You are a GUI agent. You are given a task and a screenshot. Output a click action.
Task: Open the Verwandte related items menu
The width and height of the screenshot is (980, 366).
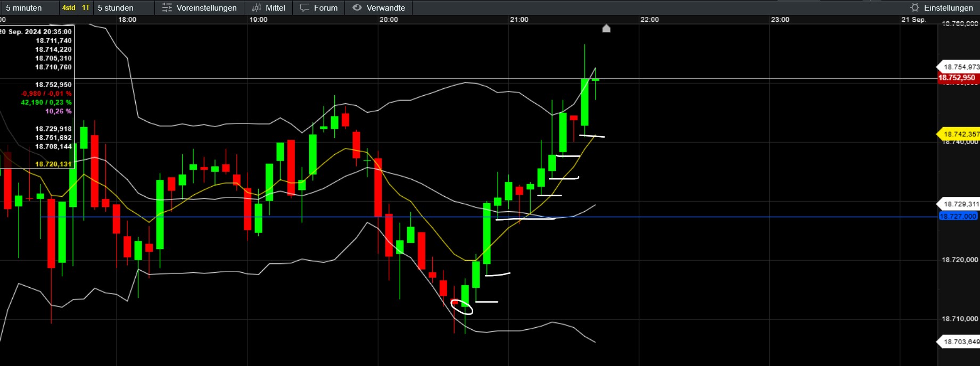pyautogui.click(x=379, y=7)
